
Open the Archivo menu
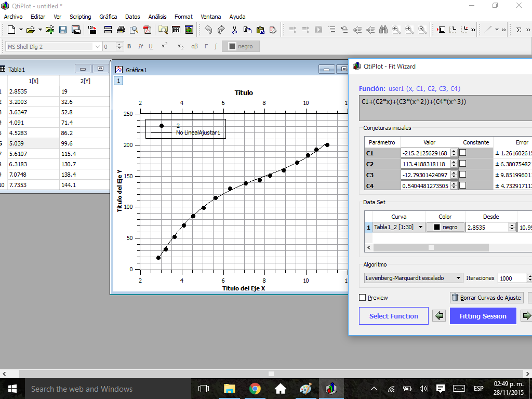[13, 17]
